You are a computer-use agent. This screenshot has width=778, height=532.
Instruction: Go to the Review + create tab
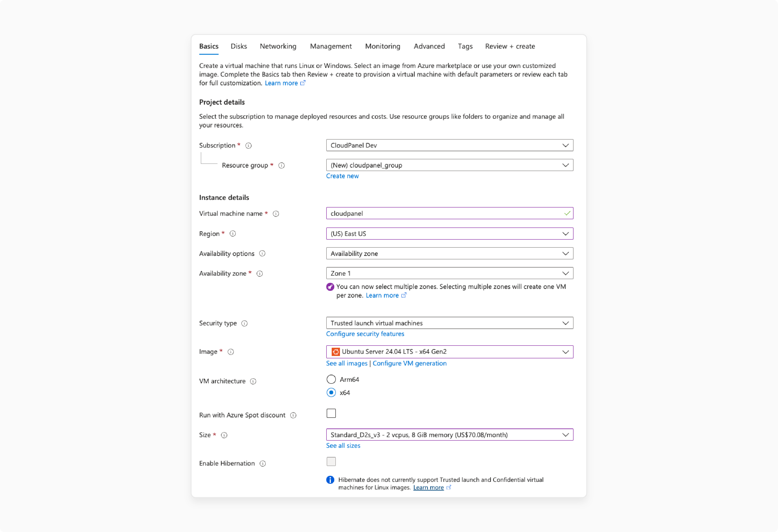point(510,46)
